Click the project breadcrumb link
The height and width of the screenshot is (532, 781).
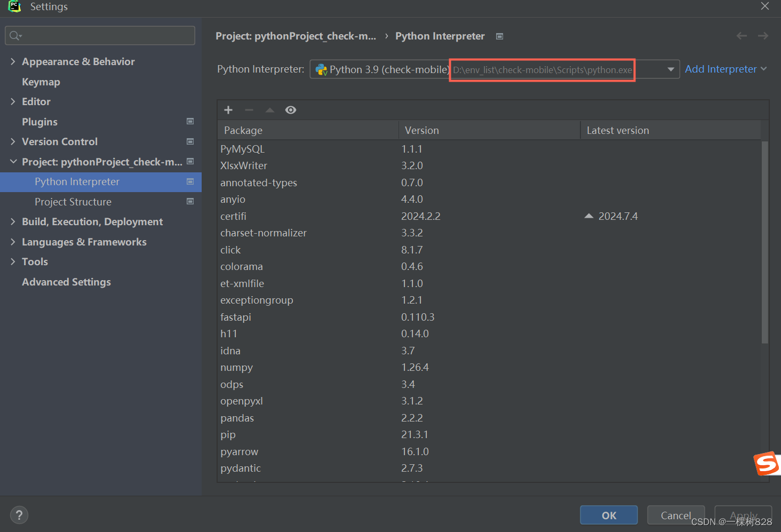296,36
